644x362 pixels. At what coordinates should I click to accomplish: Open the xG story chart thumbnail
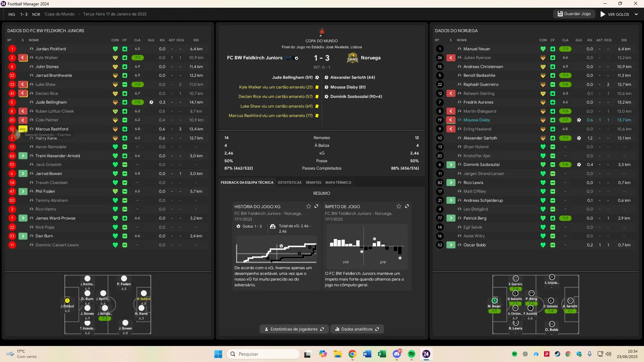point(276,249)
